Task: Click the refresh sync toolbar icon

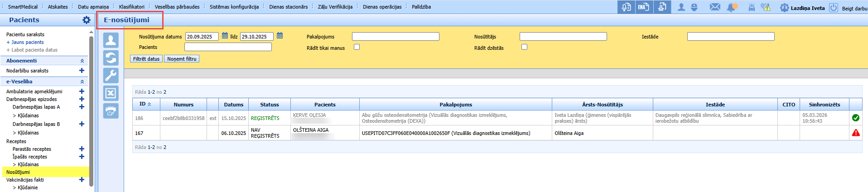Action: (111, 58)
